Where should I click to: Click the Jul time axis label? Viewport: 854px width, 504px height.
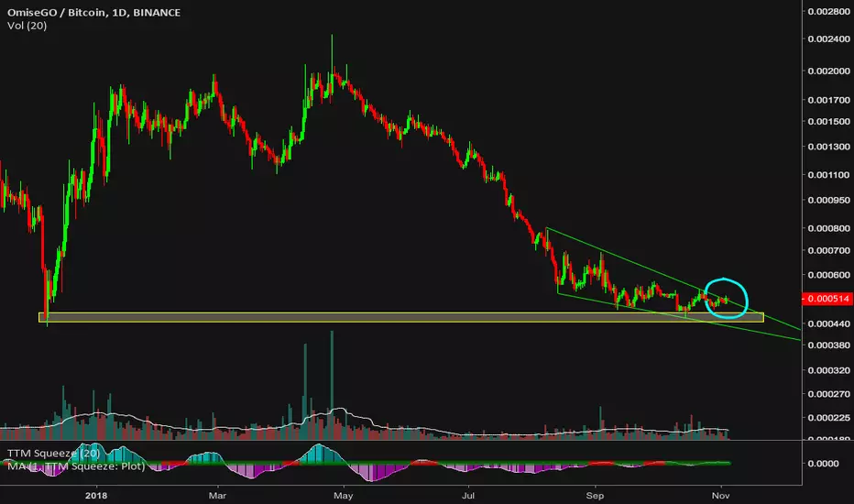pos(468,495)
